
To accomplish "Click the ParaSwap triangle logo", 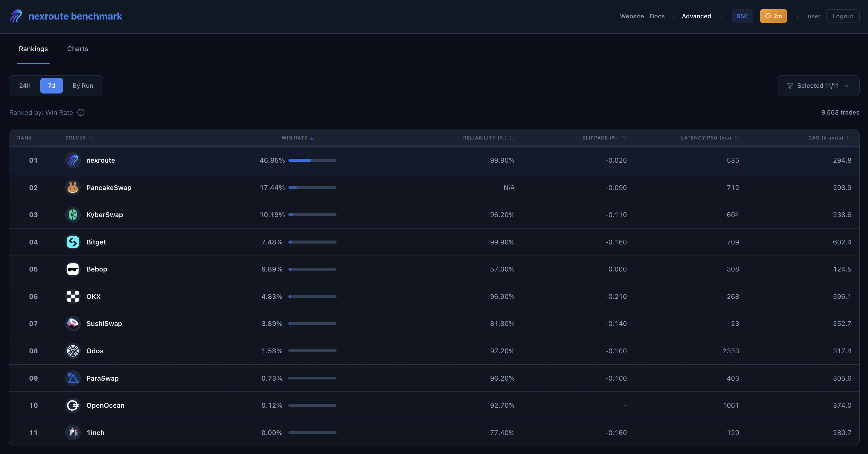I will pyautogui.click(x=73, y=378).
